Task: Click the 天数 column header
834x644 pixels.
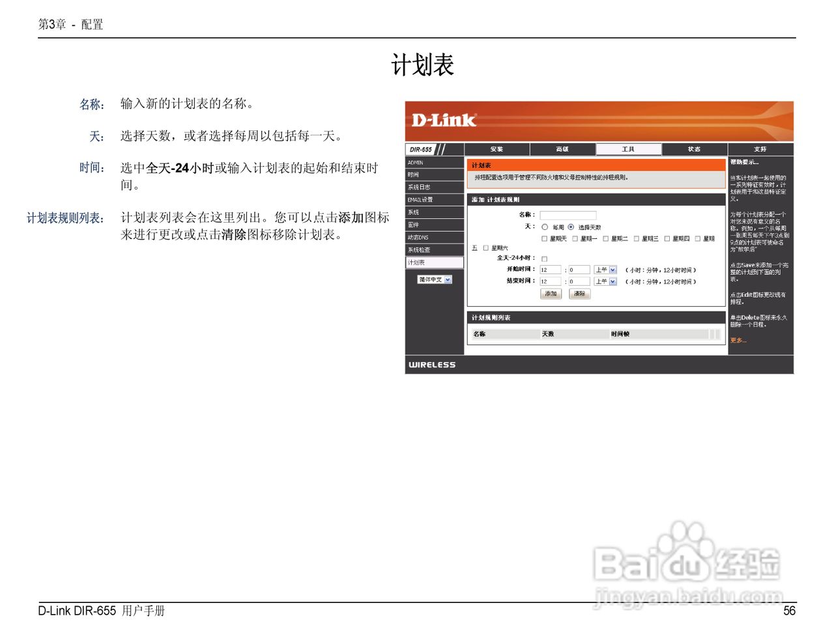Action: point(548,334)
